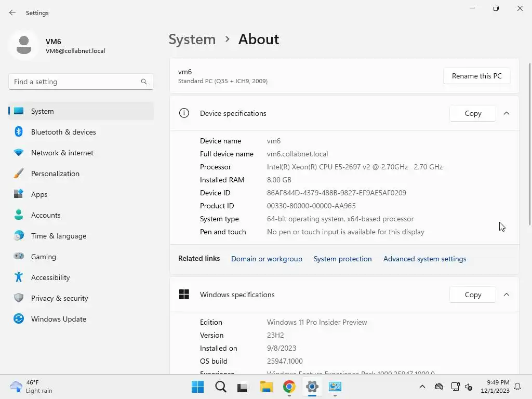Navigate to Apps settings
This screenshot has width=532, height=399.
tap(81, 194)
